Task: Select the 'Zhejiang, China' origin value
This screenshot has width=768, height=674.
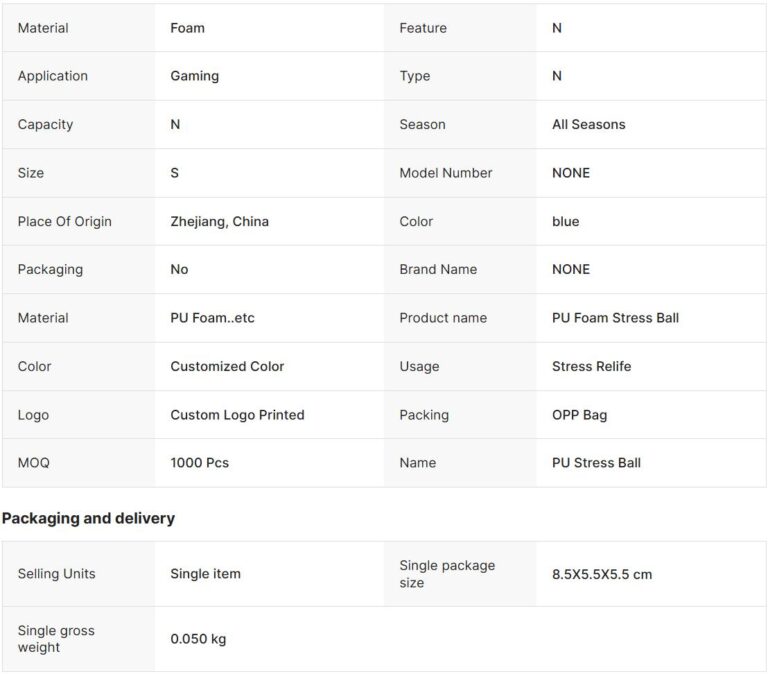Action: pos(219,221)
